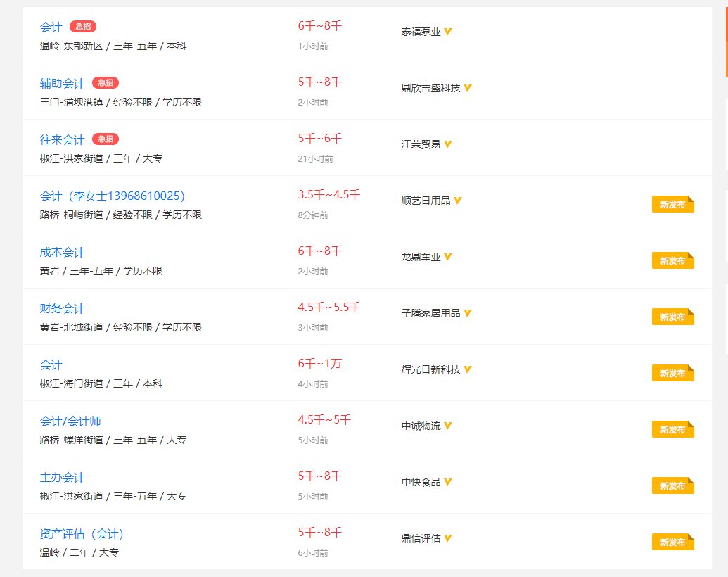Click the salary 5千~6千
This screenshot has height=577, width=728.
pyautogui.click(x=320, y=138)
